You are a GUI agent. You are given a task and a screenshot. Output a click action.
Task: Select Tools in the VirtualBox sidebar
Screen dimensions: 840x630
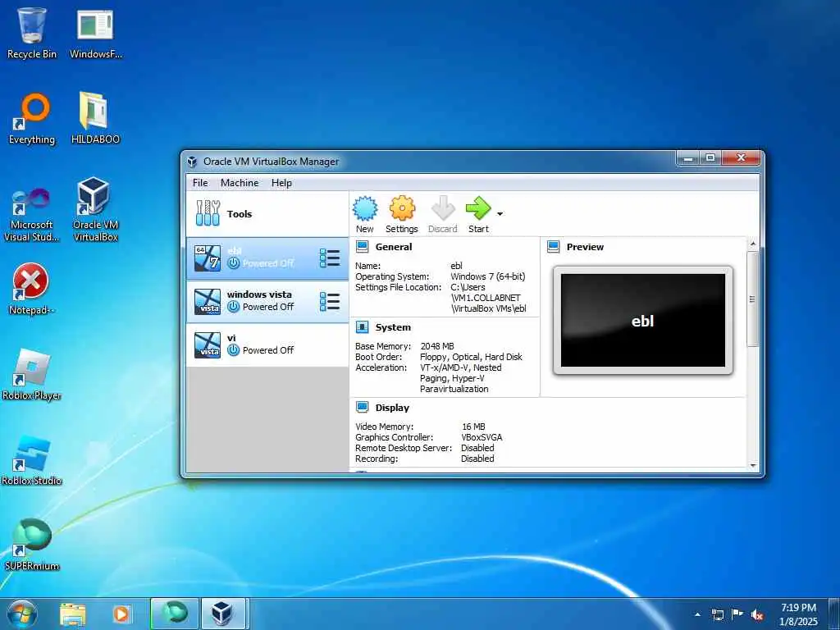coord(267,214)
